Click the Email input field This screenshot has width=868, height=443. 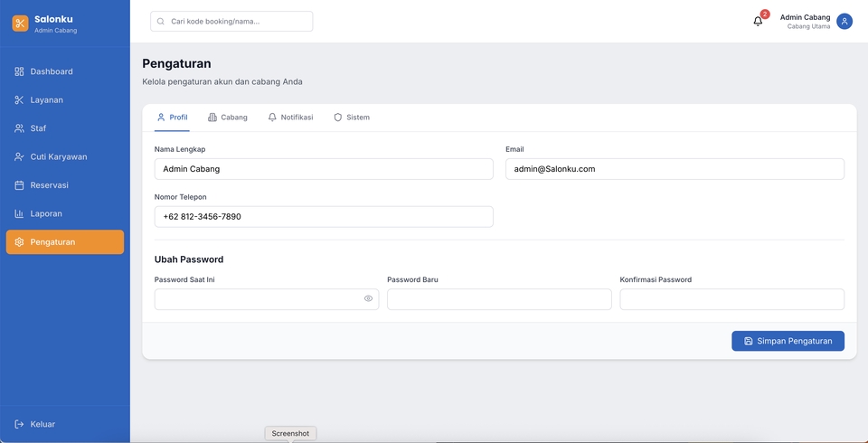point(675,169)
